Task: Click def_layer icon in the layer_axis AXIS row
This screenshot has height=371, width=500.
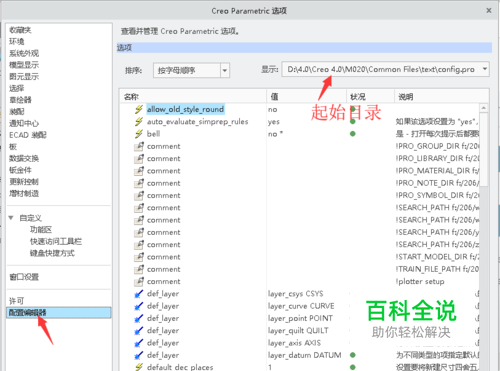Action: coord(139,343)
